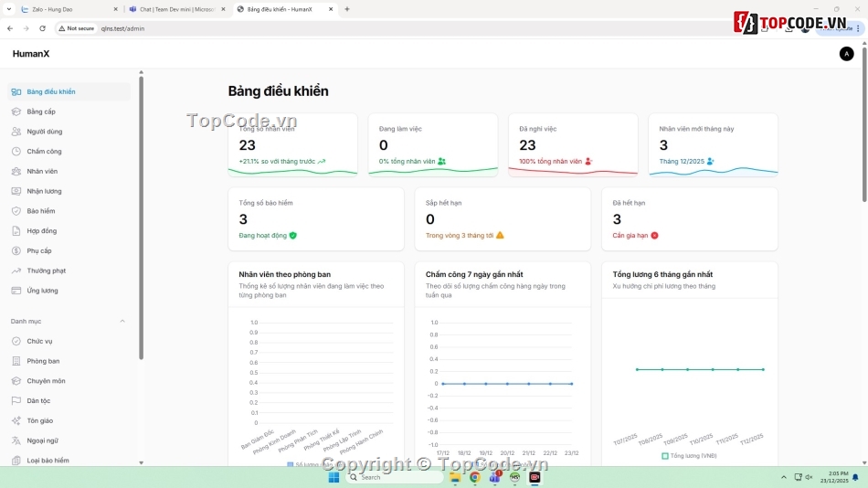Click the Tổng số nhân viên card
Viewport: 868px width, 488px height.
coord(293,145)
